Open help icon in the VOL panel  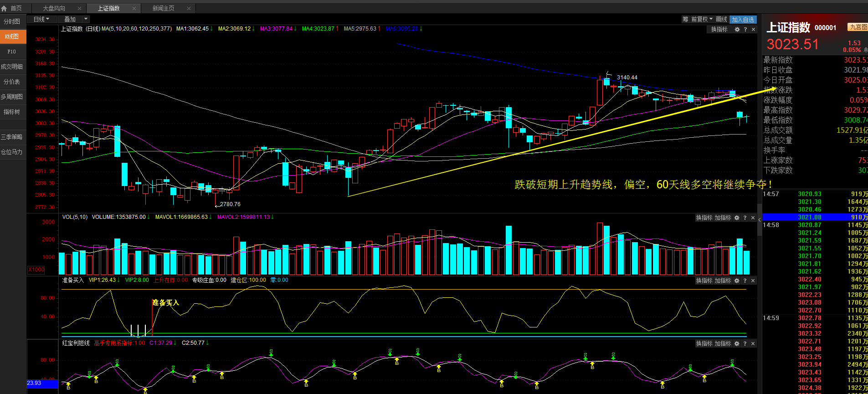point(745,218)
